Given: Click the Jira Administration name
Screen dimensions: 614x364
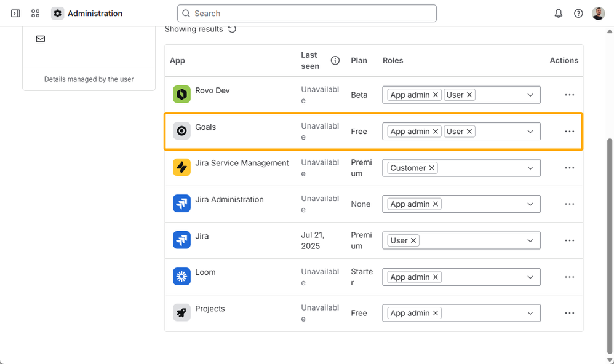Looking at the screenshot, I should 229,200.
